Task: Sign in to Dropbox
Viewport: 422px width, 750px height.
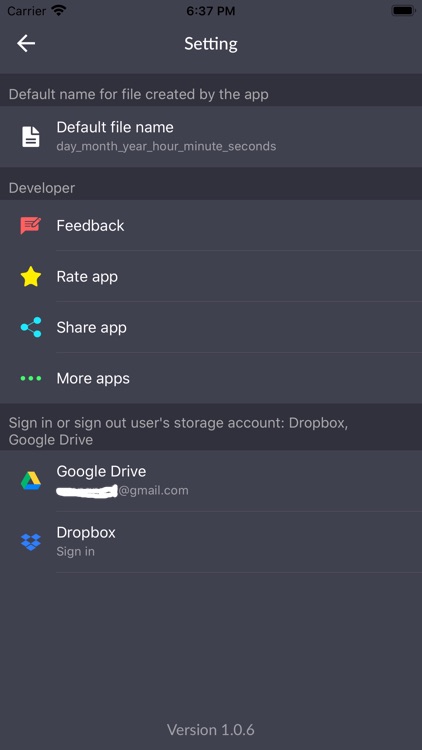Action: 211,542
